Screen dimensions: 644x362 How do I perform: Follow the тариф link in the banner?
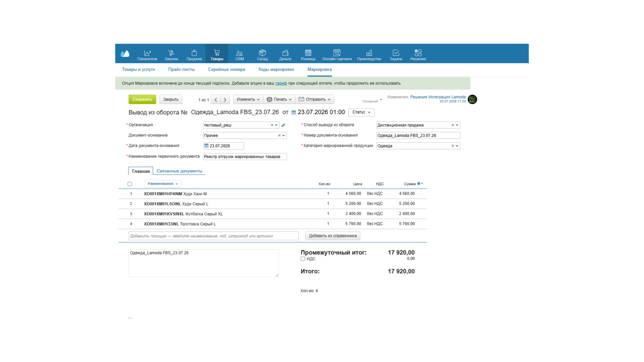pos(281,83)
